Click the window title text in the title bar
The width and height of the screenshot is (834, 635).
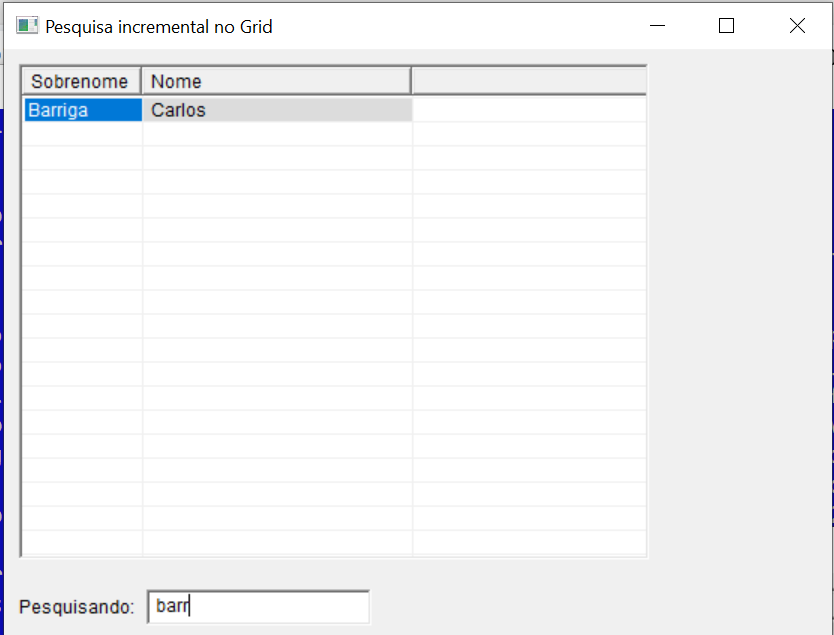pos(159,27)
